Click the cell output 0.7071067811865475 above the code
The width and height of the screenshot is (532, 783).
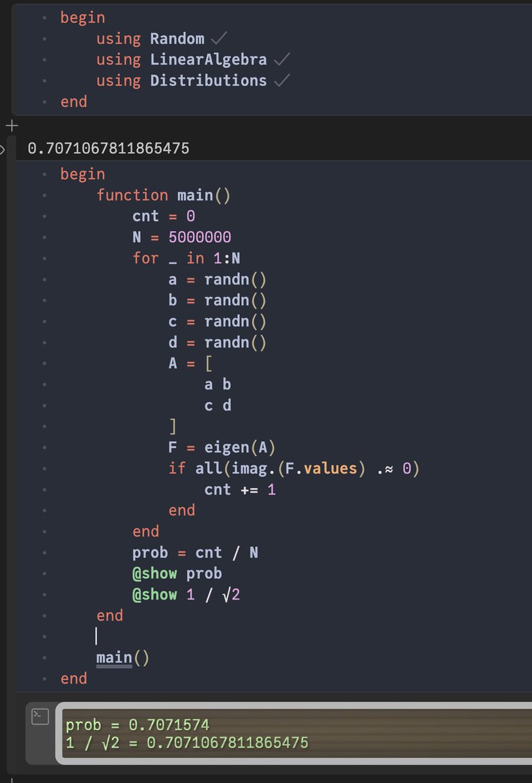pyautogui.click(x=108, y=149)
